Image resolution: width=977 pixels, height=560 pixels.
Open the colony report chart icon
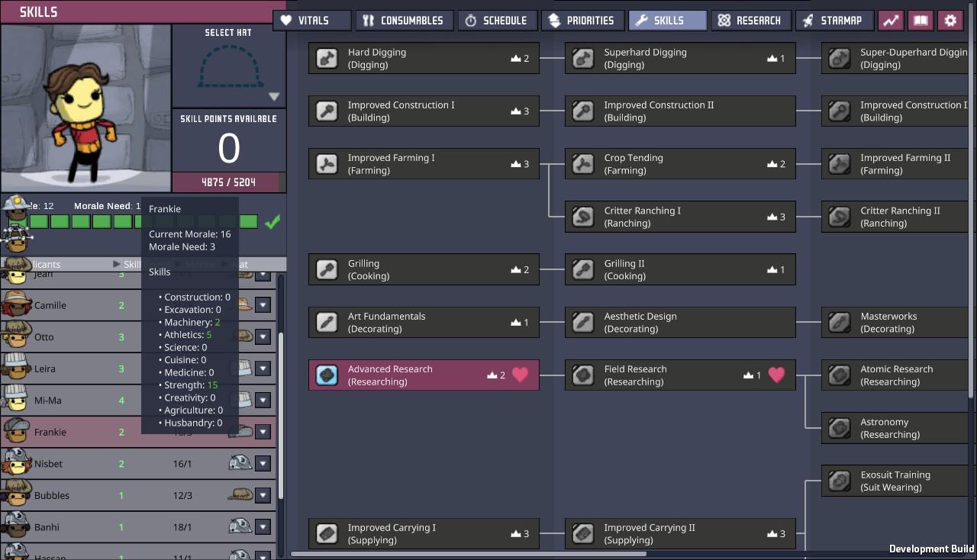point(891,21)
